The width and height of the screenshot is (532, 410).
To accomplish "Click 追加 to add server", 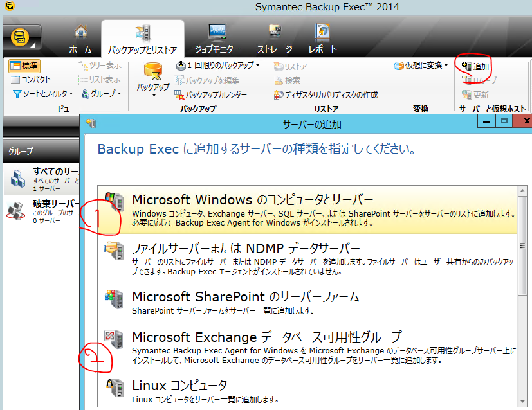I will coord(475,66).
